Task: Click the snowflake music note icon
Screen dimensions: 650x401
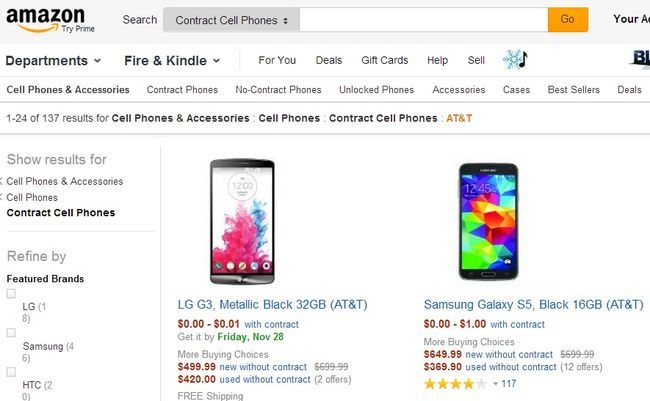Action: click(514, 60)
